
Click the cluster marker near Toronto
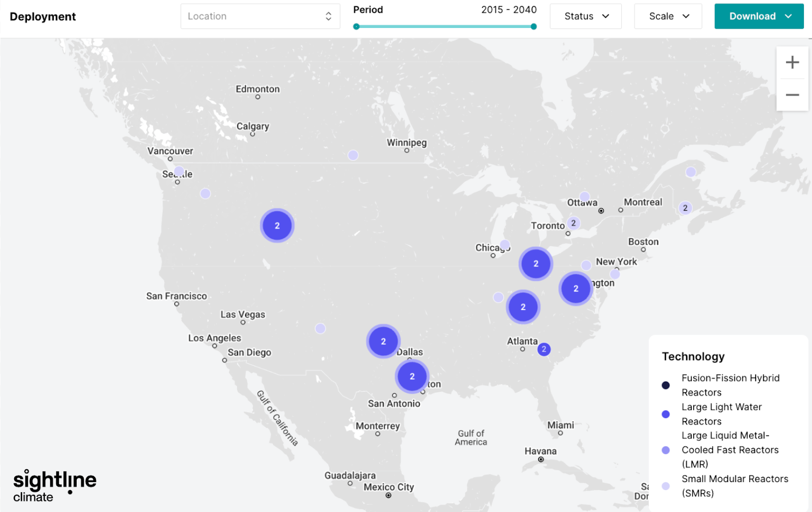[x=573, y=223]
